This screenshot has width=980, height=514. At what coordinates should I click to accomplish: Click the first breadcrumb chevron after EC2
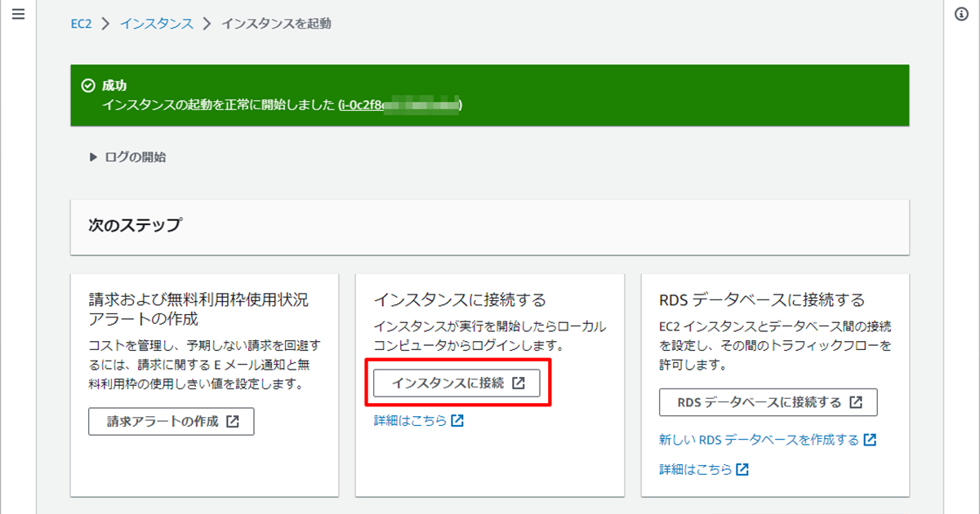[x=105, y=24]
